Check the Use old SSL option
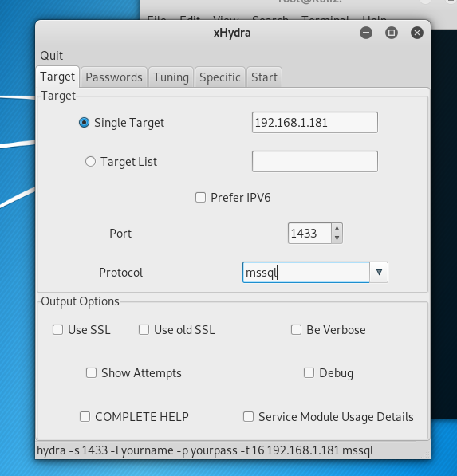The height and width of the screenshot is (476, 457). [x=144, y=329]
